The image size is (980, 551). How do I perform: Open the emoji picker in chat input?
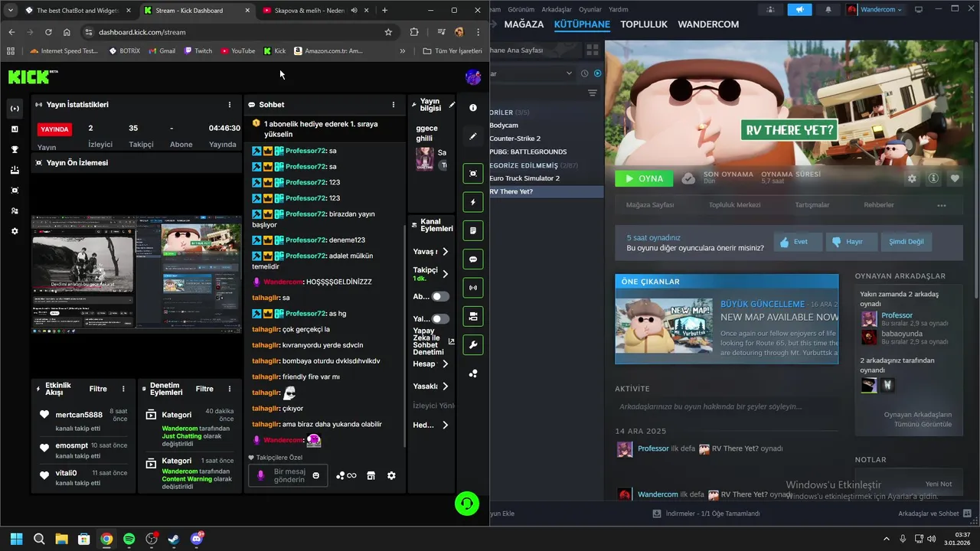pyautogui.click(x=315, y=475)
